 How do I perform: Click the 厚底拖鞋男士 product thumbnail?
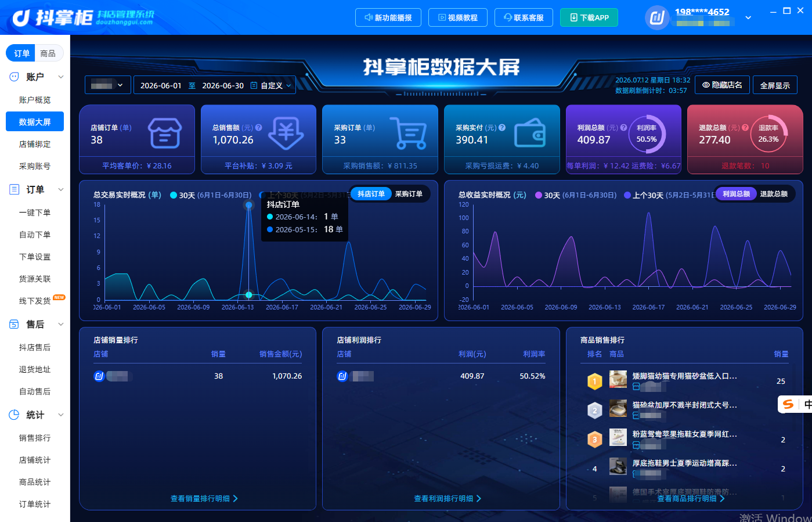pos(618,466)
